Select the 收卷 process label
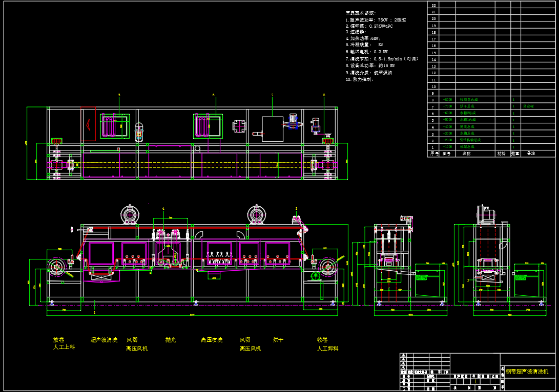559x392 pixels. (x=322, y=340)
